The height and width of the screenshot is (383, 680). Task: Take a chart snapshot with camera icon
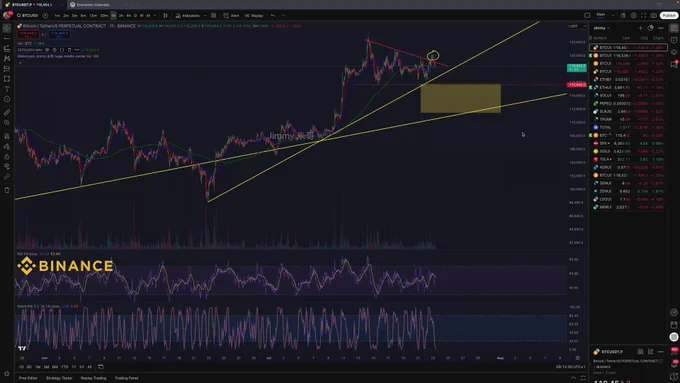654,16
